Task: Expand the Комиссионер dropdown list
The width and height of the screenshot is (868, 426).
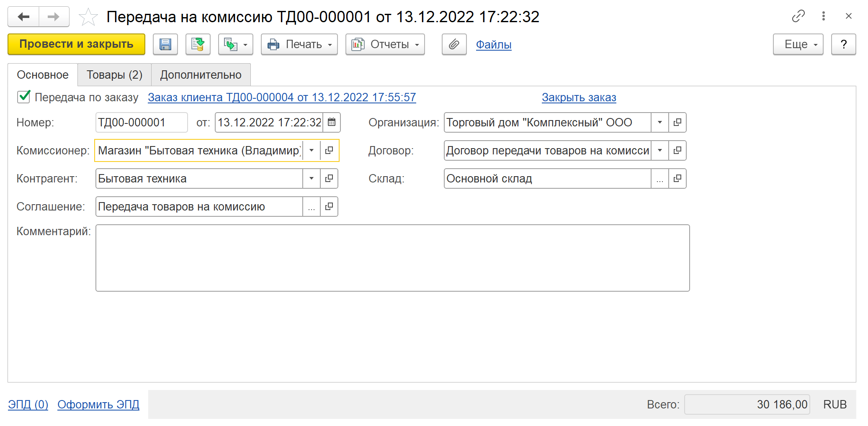Action: [x=312, y=151]
